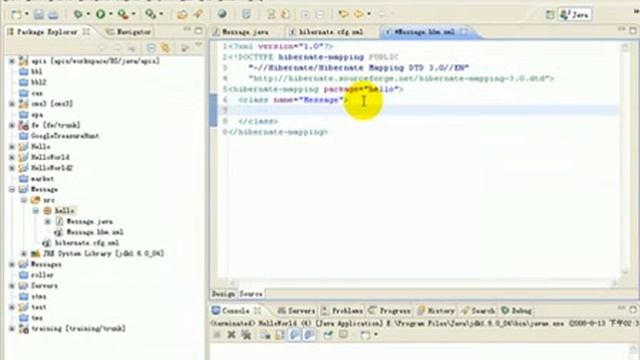
Task: Switch to the Source tab in editor
Action: tap(251, 294)
